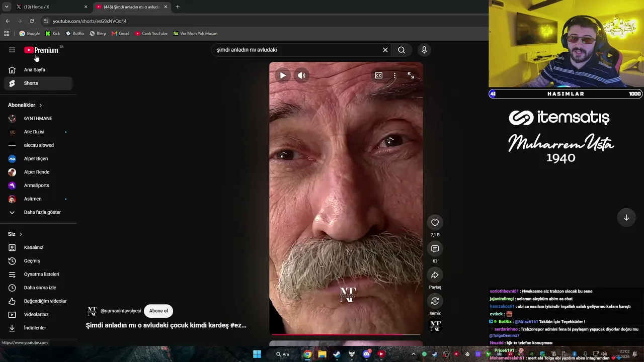Screen dimensions: 644x362
Task: Click the Remix button
Action: [435, 301]
